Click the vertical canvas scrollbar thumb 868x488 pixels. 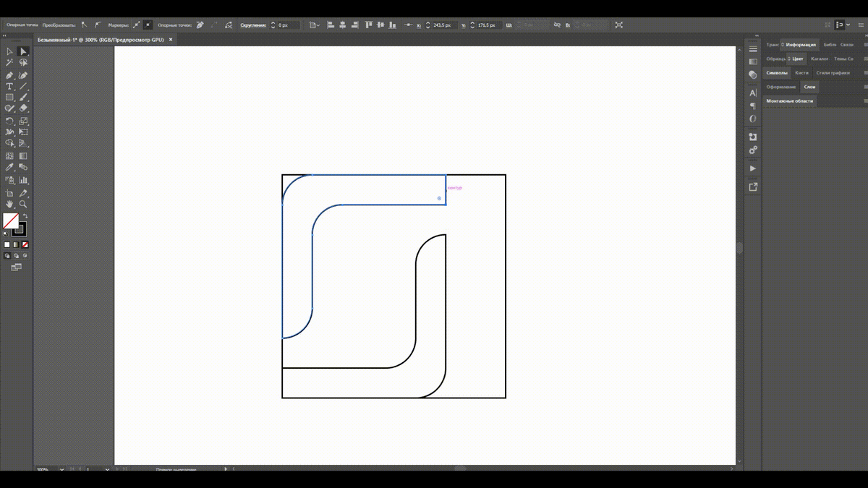(739, 248)
